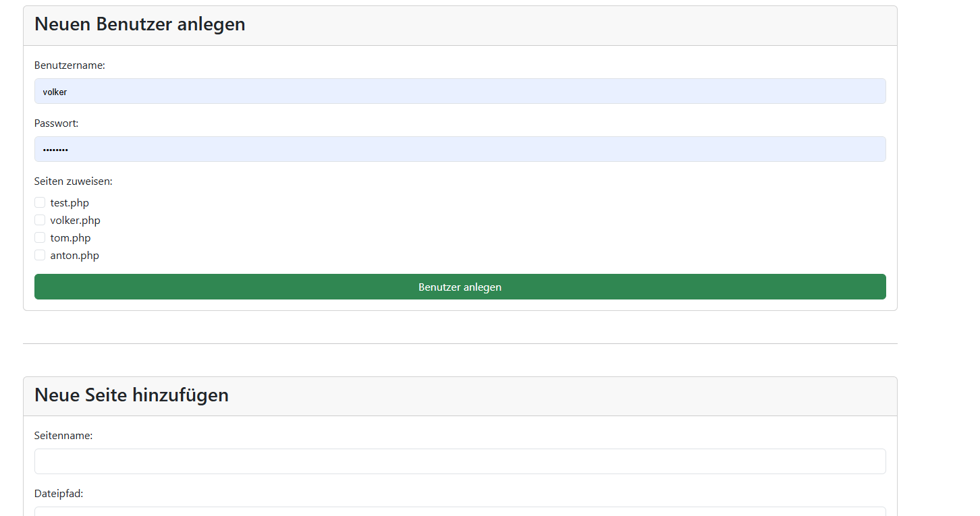Click the "Seitenname:" label
This screenshot has width=980, height=516.
tap(63, 436)
